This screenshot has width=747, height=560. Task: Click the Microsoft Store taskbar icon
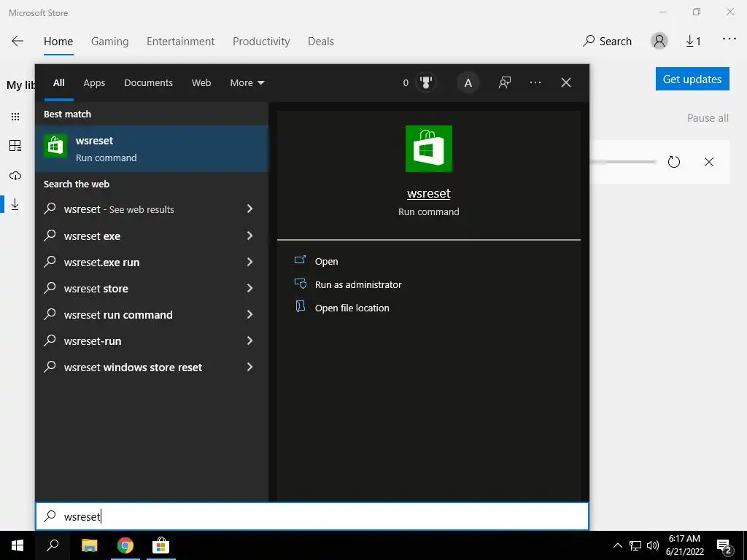pyautogui.click(x=161, y=545)
